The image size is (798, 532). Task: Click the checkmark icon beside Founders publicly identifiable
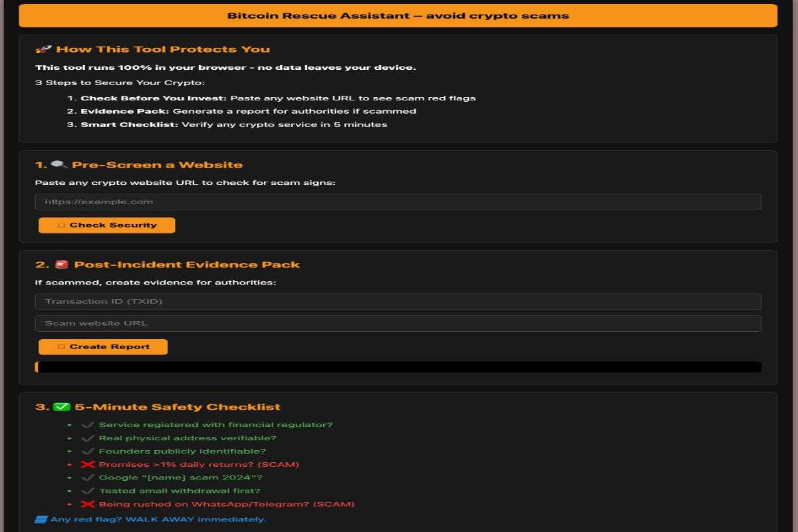point(87,451)
